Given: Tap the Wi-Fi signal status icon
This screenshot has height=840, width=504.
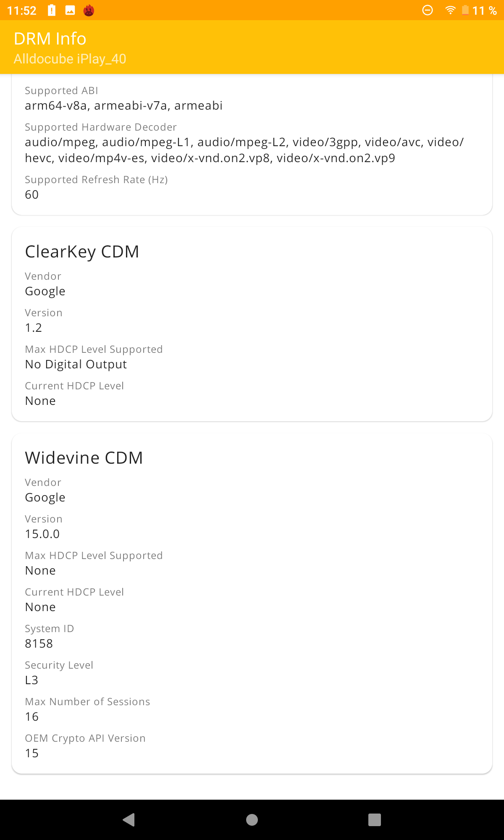Looking at the screenshot, I should 450,10.
